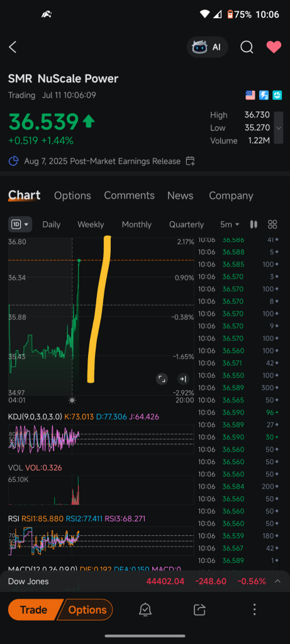The height and width of the screenshot is (644, 290).
Task: Tap the teal badge icon beside the lightning
Action: (x=276, y=96)
